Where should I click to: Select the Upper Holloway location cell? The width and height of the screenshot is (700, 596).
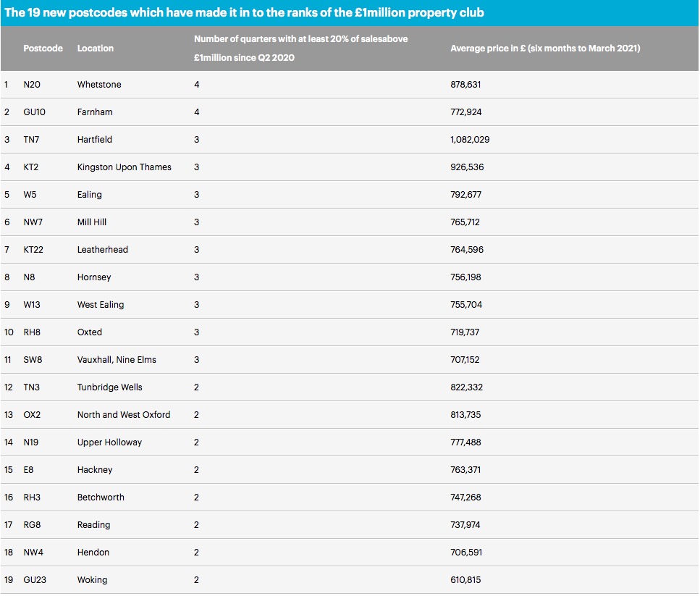tap(109, 442)
